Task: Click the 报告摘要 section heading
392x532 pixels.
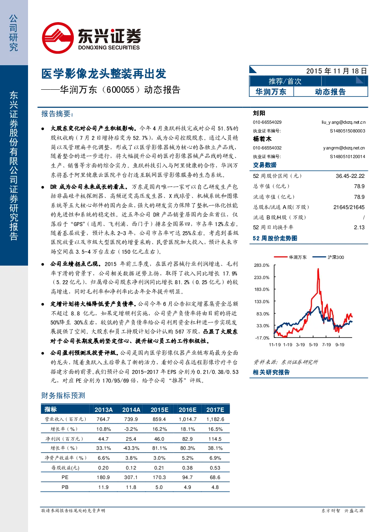Action: [57, 114]
